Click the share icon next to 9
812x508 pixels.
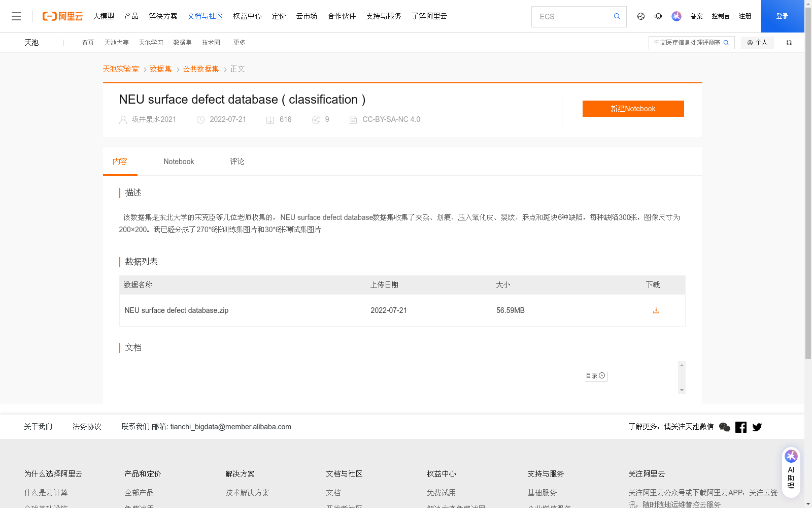pyautogui.click(x=316, y=120)
